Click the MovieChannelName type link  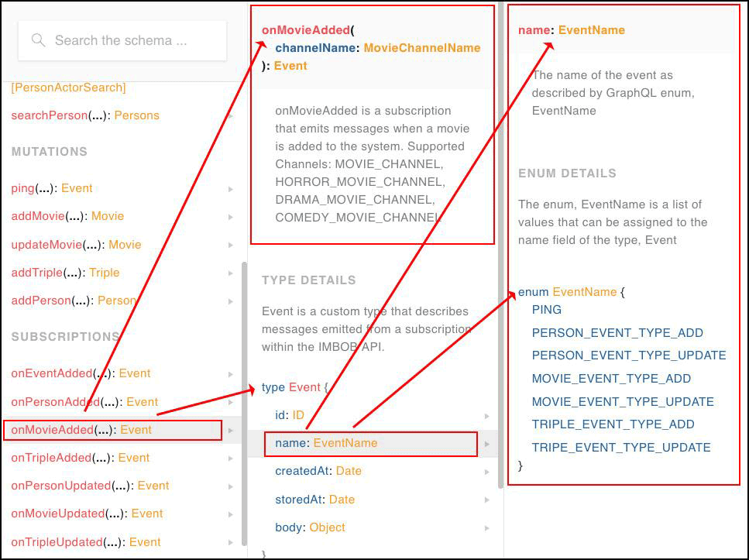tap(422, 48)
